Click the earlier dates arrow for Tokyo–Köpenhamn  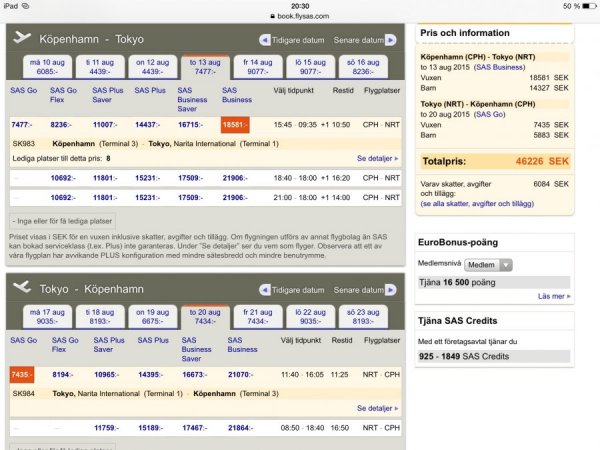(265, 286)
